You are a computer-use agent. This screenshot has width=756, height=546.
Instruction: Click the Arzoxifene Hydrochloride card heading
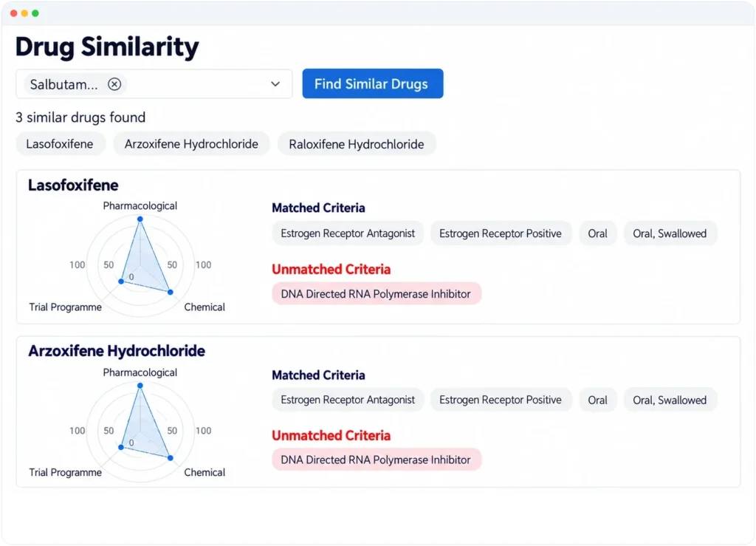(117, 351)
